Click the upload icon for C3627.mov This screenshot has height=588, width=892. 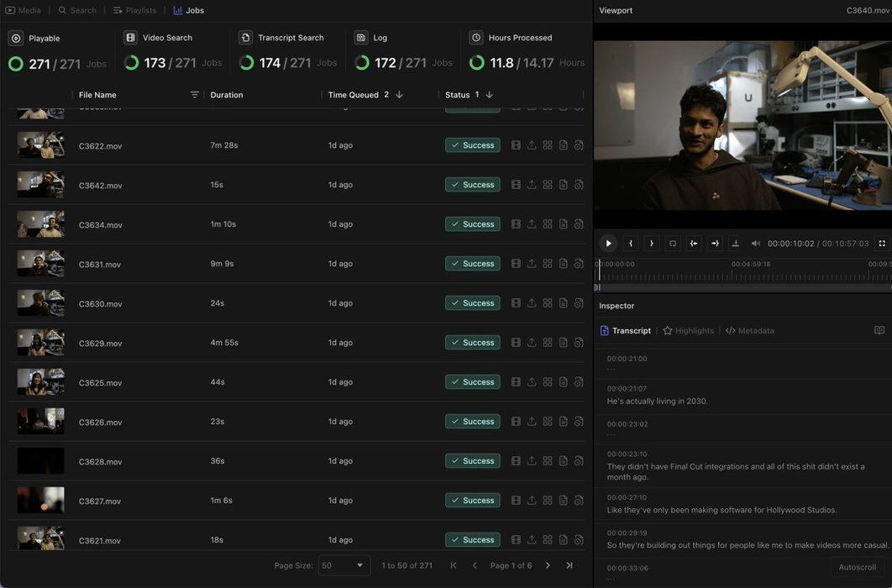tap(532, 501)
